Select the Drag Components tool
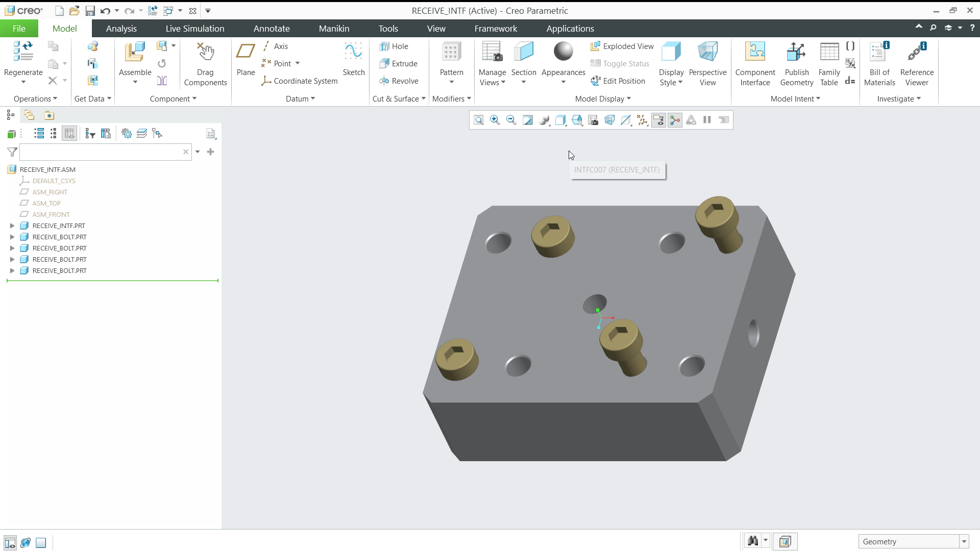 tap(205, 64)
